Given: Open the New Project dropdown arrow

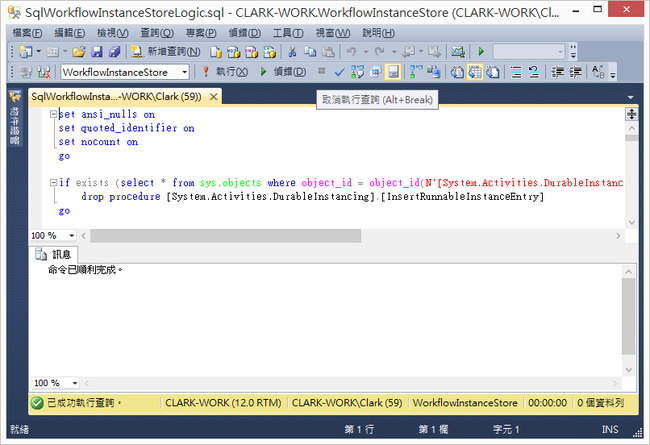Looking at the screenshot, I should click(x=39, y=52).
